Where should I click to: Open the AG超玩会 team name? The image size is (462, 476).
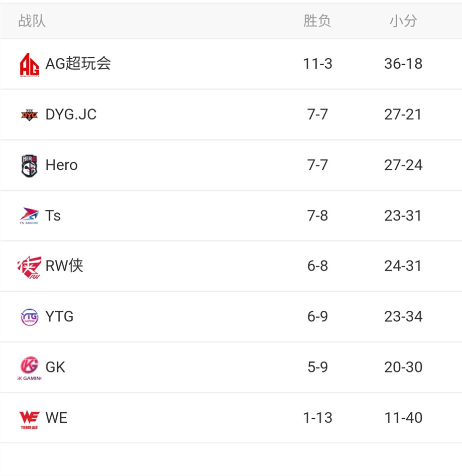[x=78, y=64]
